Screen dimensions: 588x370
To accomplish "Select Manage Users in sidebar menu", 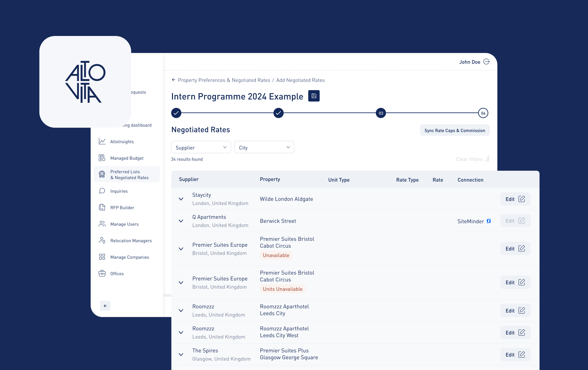I will tap(124, 224).
